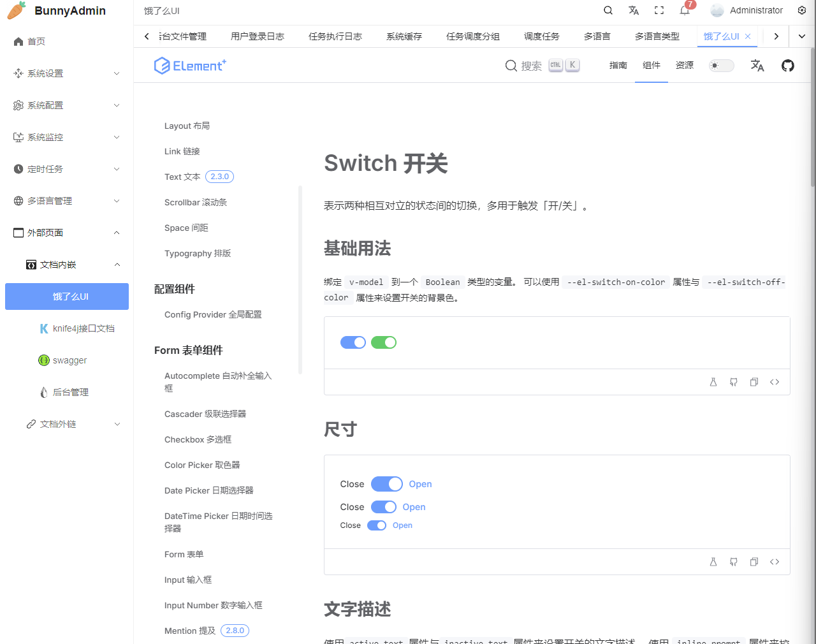
Task: Click the swagger green icon in sidebar
Action: [44, 360]
